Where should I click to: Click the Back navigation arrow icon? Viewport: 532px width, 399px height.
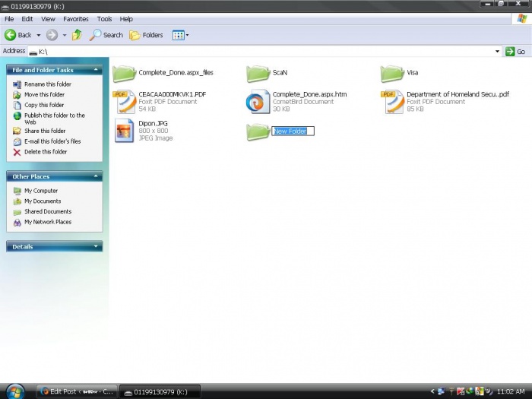pyautogui.click(x=10, y=35)
